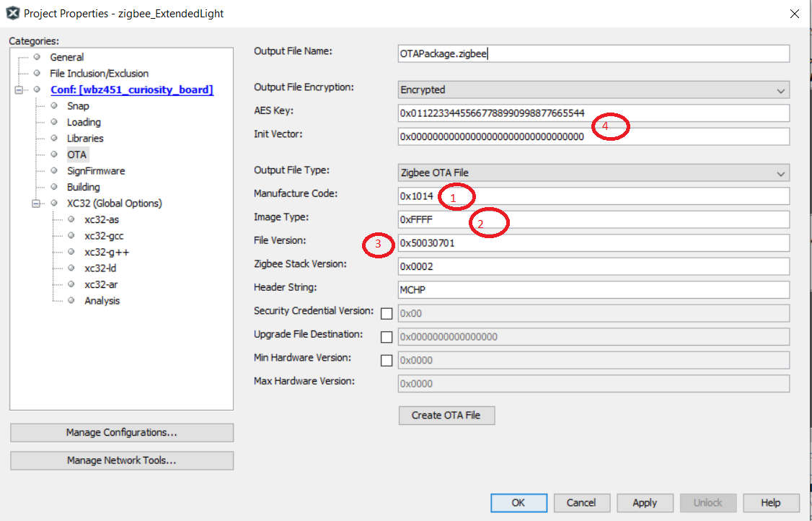
Task: Click the Apply button
Action: (644, 502)
